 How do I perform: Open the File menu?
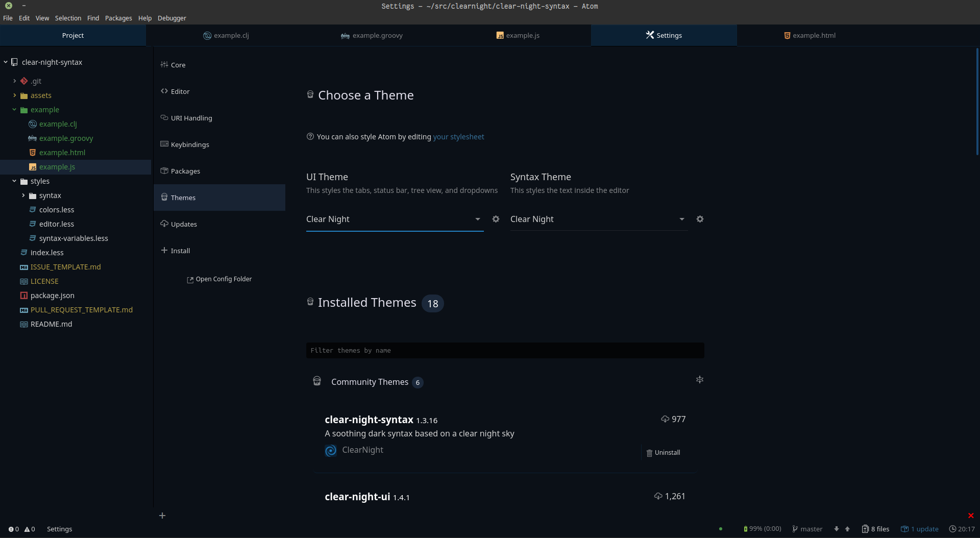pyautogui.click(x=8, y=18)
